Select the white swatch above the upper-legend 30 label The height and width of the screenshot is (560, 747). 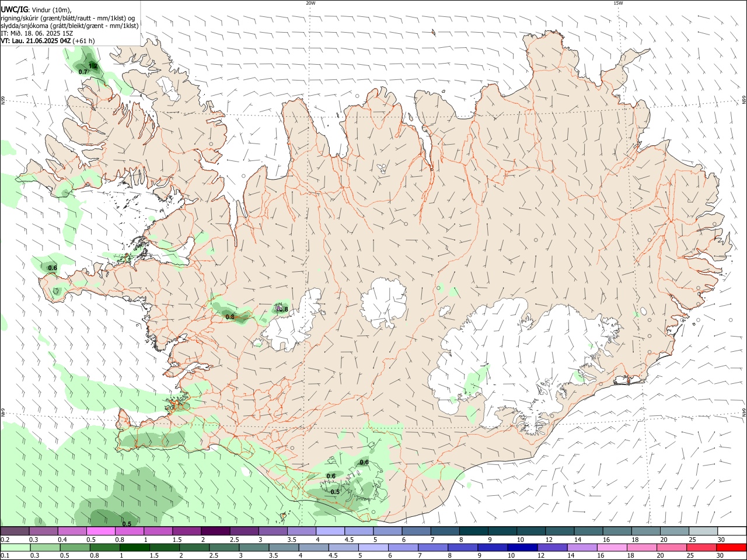click(732, 531)
